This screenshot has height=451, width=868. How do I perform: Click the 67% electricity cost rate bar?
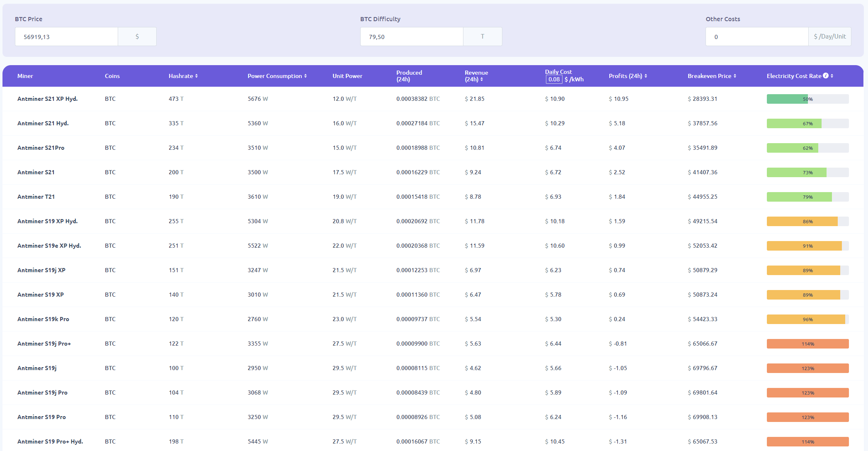807,123
